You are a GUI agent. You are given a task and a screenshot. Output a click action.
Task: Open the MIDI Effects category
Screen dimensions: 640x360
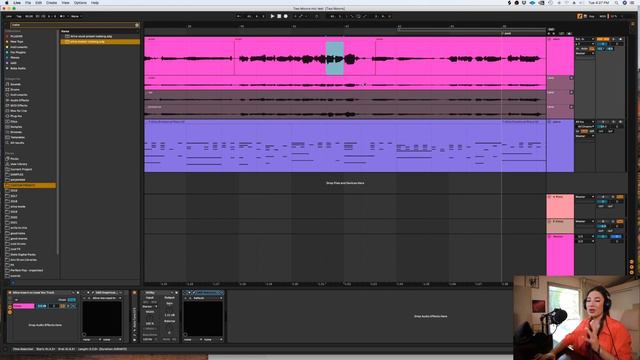[x=19, y=105]
